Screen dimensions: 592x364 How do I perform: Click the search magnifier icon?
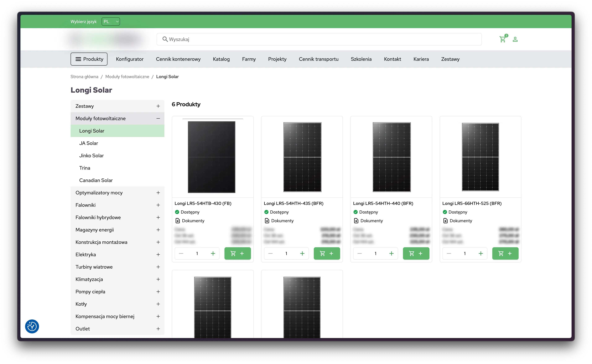pos(165,39)
